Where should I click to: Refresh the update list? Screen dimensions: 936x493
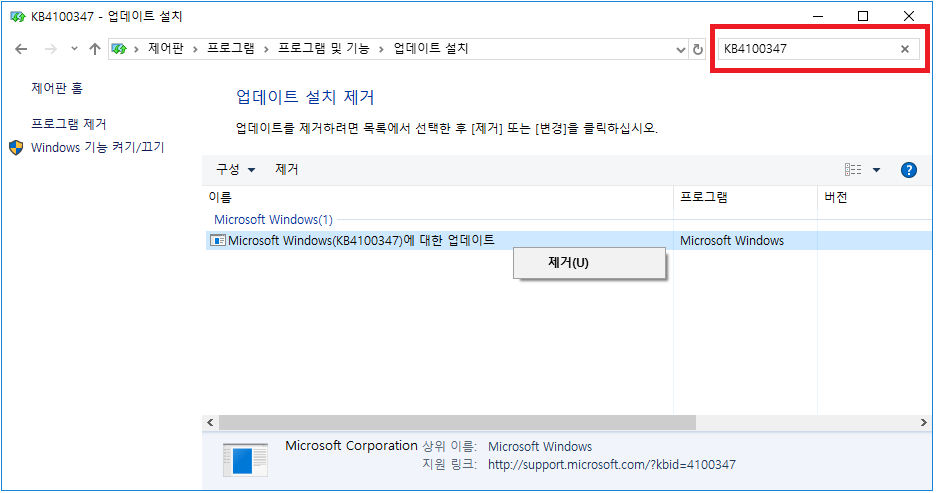tap(698, 50)
